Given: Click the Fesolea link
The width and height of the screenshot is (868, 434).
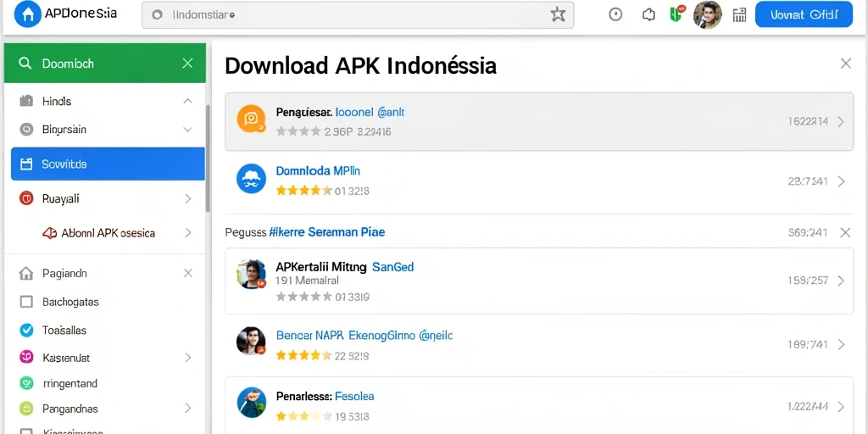Looking at the screenshot, I should point(355,397).
